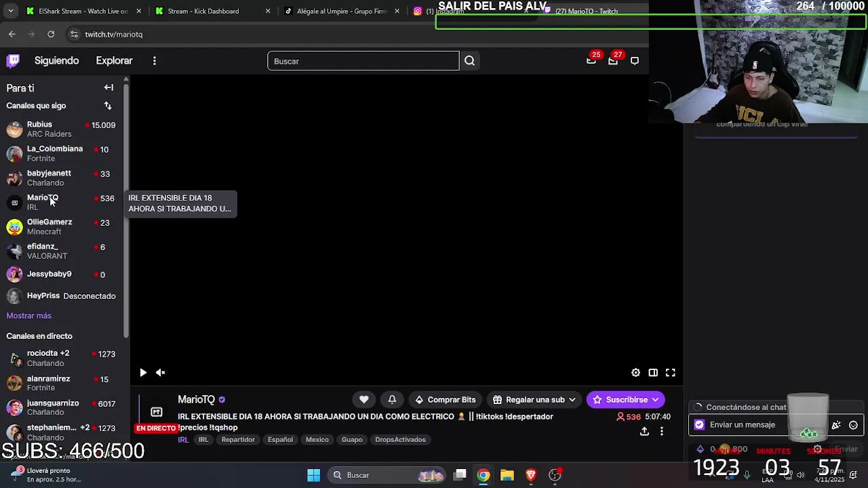Play the MarioTQ stream video
Image resolution: width=868 pixels, height=488 pixels.
click(x=143, y=373)
